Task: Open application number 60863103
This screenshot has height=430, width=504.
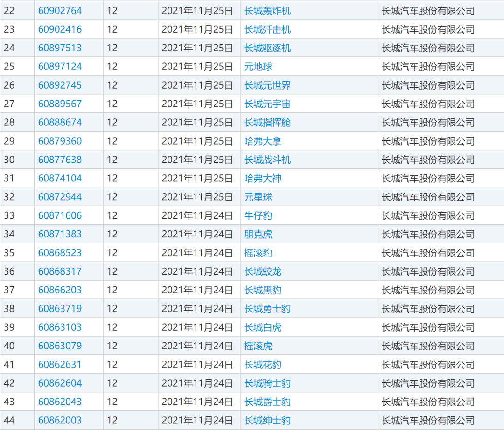Action: 60,327
